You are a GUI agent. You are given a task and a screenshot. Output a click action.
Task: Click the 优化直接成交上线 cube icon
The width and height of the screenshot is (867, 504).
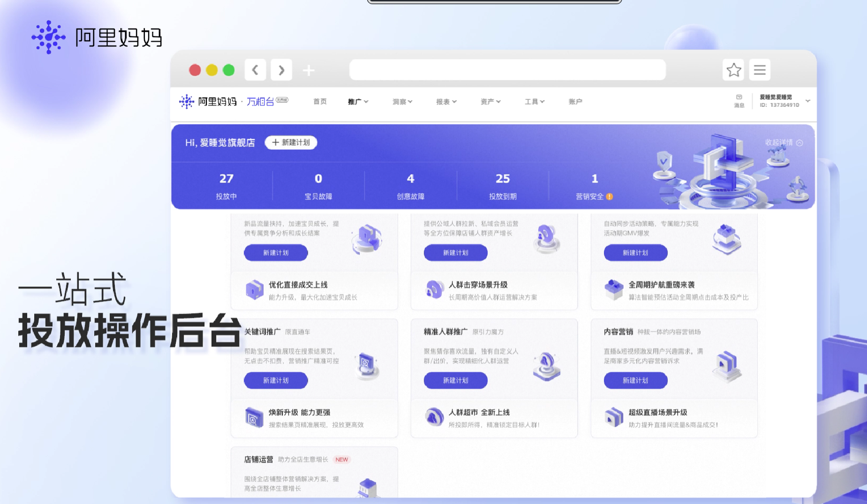pos(255,290)
